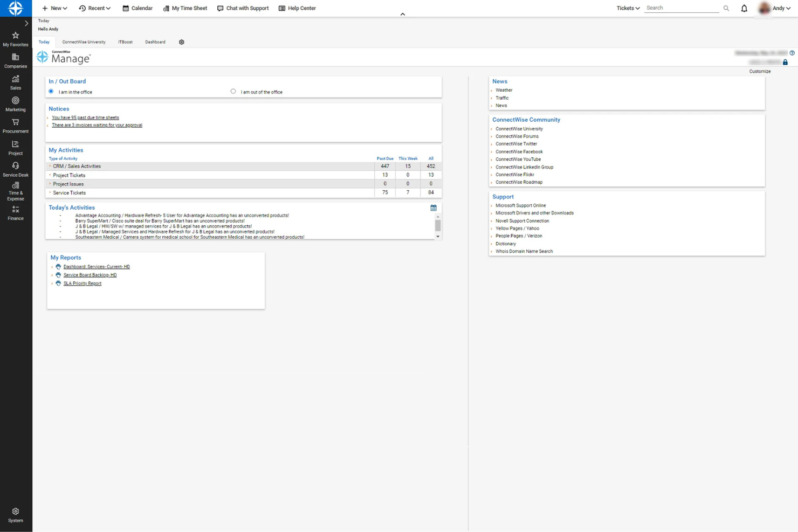Open the Calendar from the top toolbar

[137, 8]
